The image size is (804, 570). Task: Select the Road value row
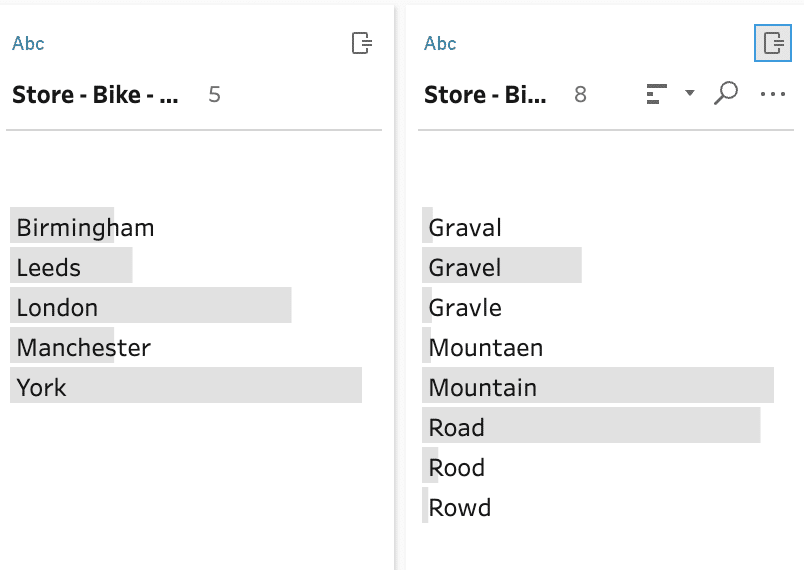click(598, 425)
